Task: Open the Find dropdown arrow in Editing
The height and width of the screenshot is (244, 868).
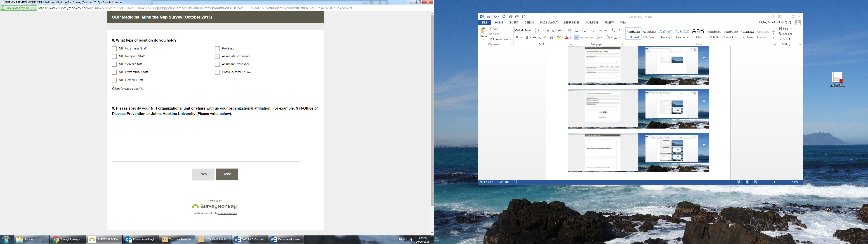Action: click(791, 29)
